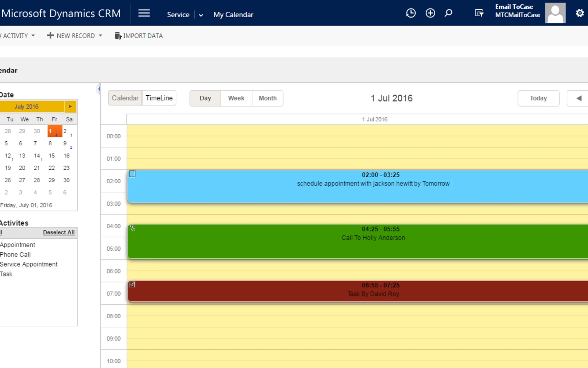Open the 02:00 - 03:25 appointment event

tap(358, 186)
